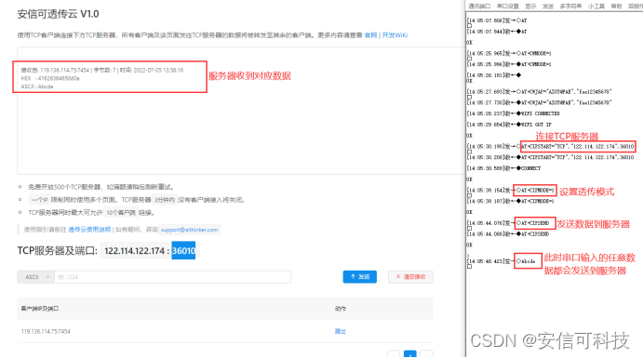Click the ASCII : Abcde received line
This screenshot has width=644, height=358.
37,86
